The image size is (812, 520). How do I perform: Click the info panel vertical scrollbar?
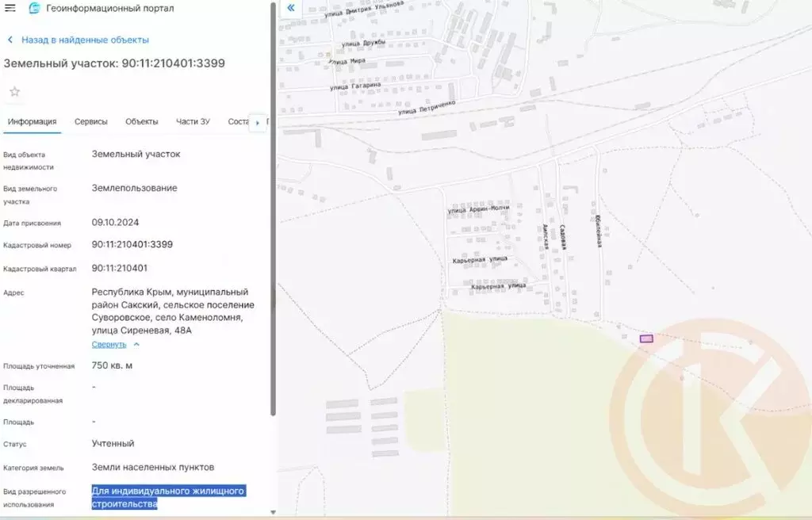tap(274, 238)
